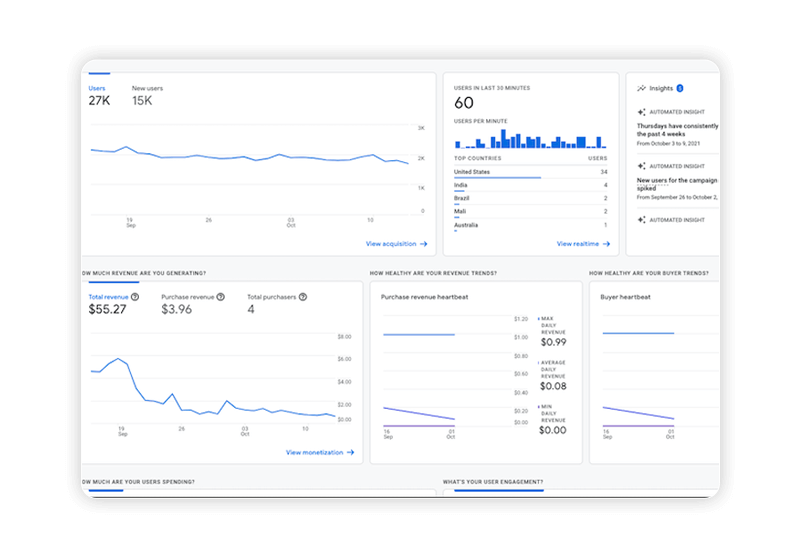
Task: Click the 27K users value
Action: (x=99, y=100)
